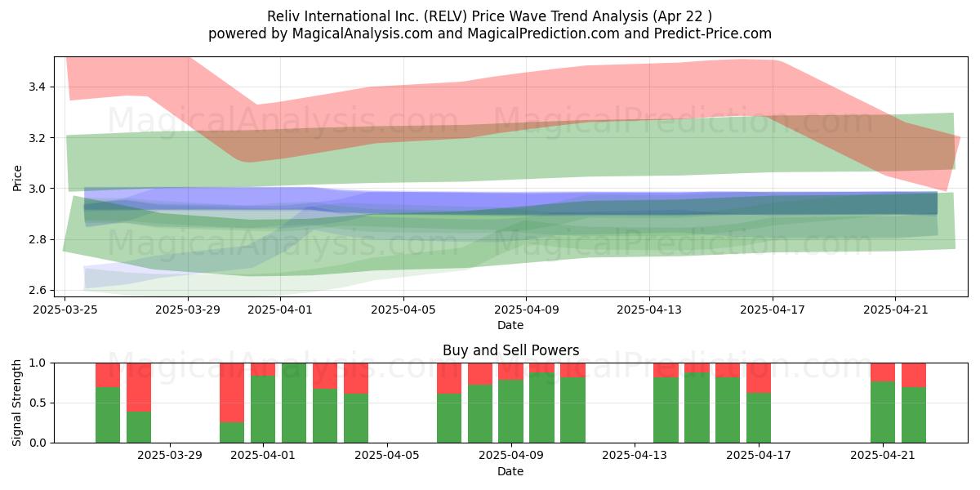Click the 0.0 signal strength tick
Viewport: 980px width, 490px height.
38,443
